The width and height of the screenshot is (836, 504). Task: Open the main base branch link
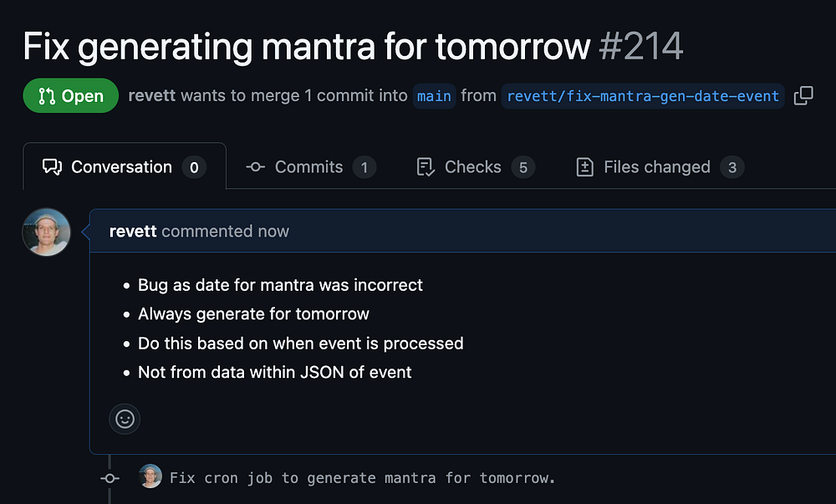tap(434, 96)
